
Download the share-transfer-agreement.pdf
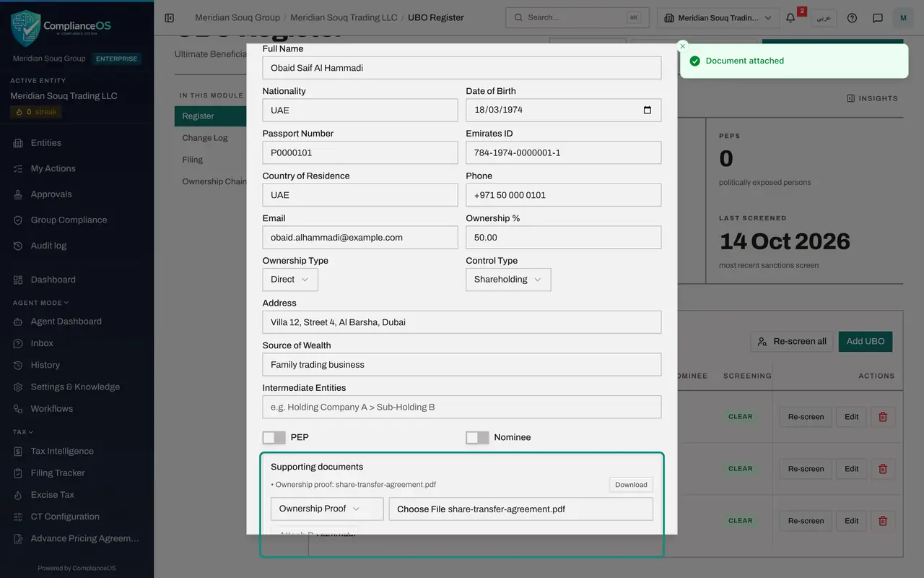click(631, 485)
